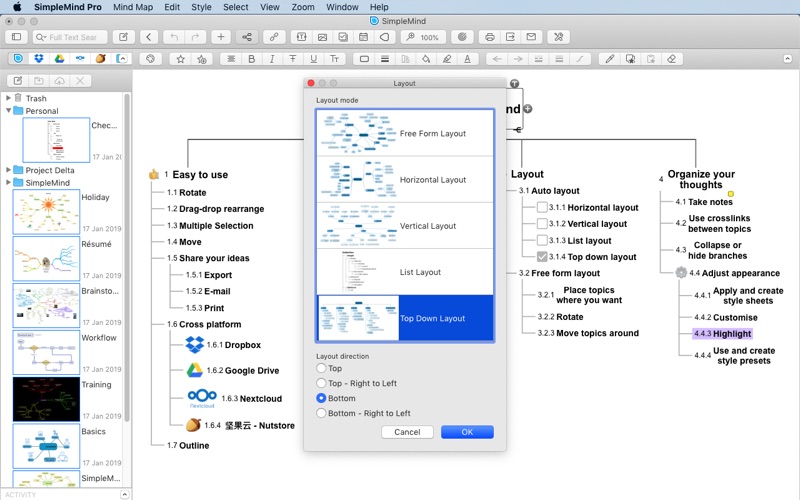
Task: Open style palette icon
Action: (x=150, y=59)
